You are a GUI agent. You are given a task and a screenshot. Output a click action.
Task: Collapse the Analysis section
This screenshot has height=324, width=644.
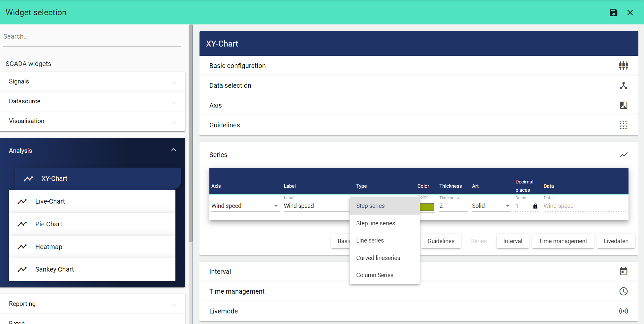pyautogui.click(x=173, y=150)
